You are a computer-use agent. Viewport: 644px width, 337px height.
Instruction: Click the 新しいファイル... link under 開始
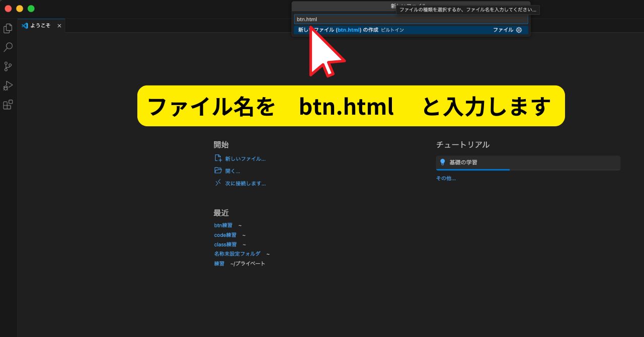pos(245,158)
